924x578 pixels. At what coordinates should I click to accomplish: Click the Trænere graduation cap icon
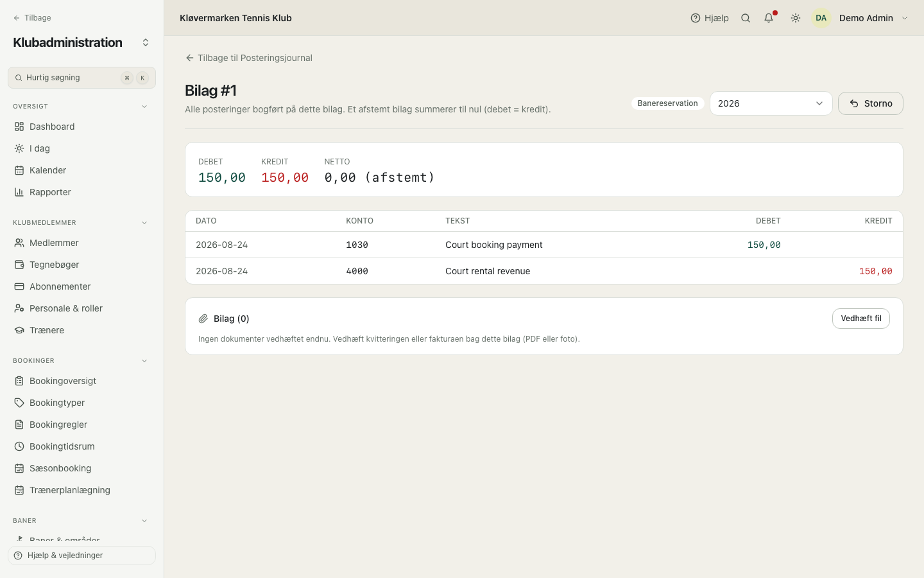point(19,330)
